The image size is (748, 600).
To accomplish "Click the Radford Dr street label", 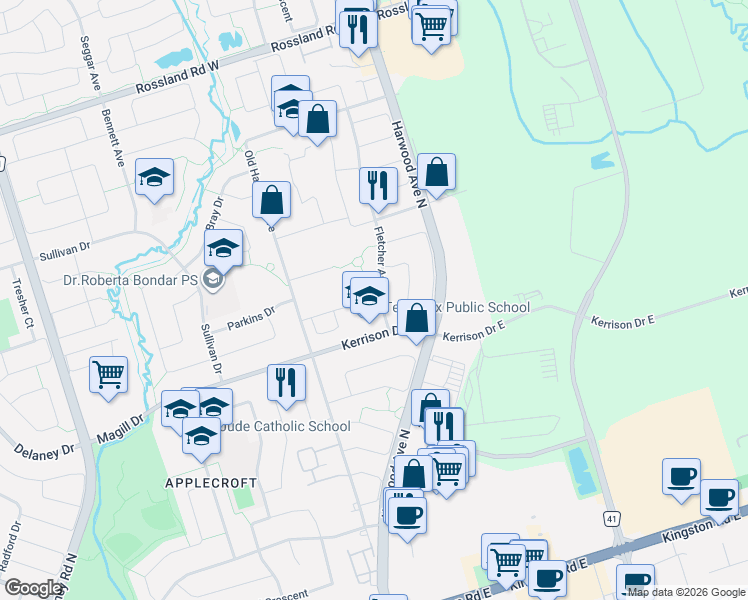I will [10, 547].
